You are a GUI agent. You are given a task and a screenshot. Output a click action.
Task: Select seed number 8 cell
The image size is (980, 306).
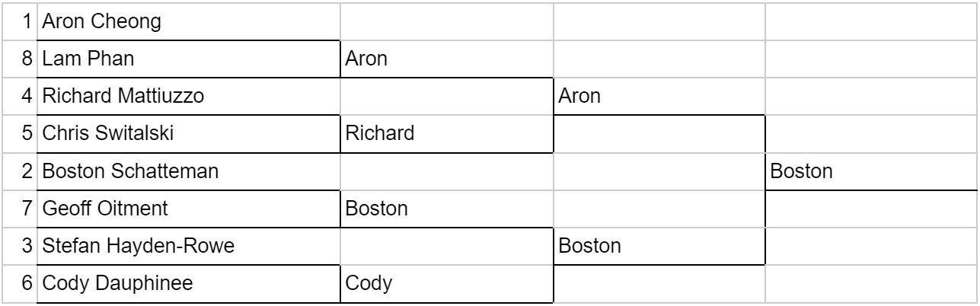[x=27, y=60]
